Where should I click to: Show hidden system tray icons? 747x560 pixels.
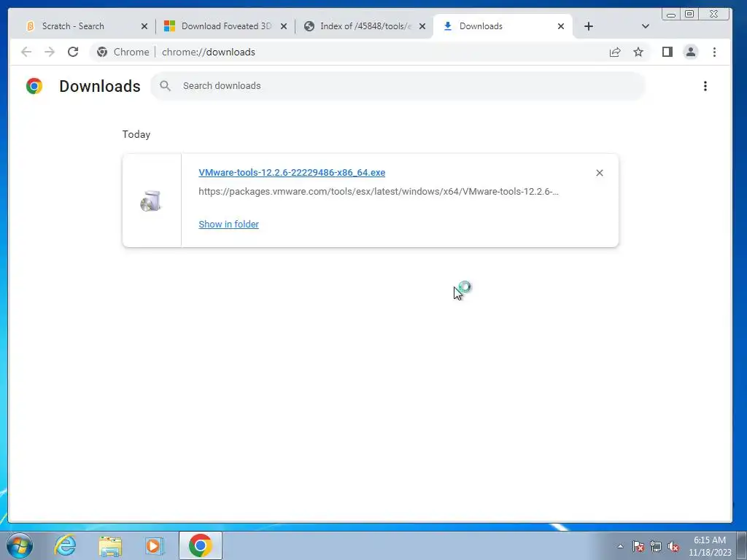click(620, 546)
